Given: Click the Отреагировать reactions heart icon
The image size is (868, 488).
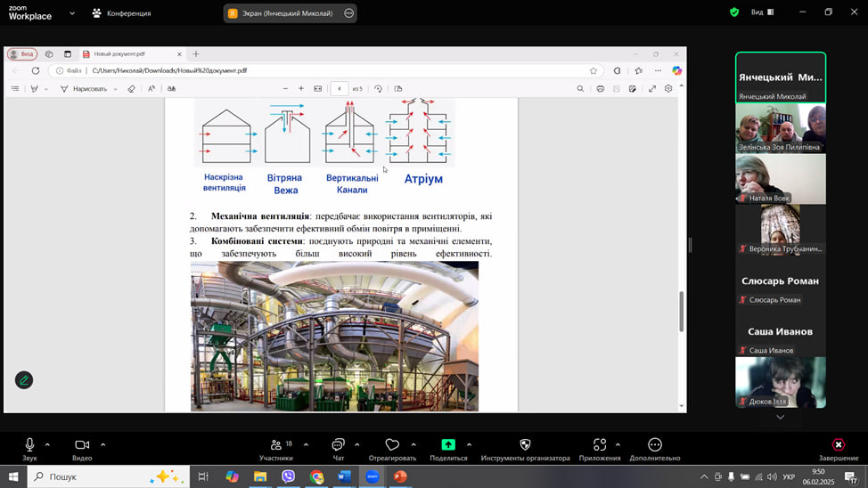Looking at the screenshot, I should (x=392, y=445).
